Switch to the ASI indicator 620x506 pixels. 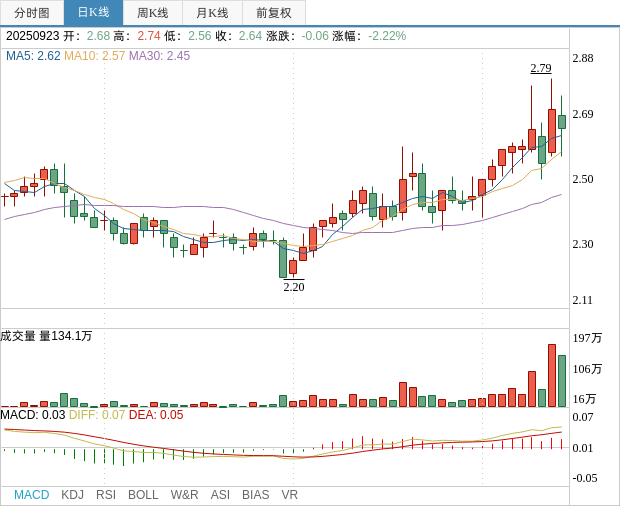coord(220,495)
